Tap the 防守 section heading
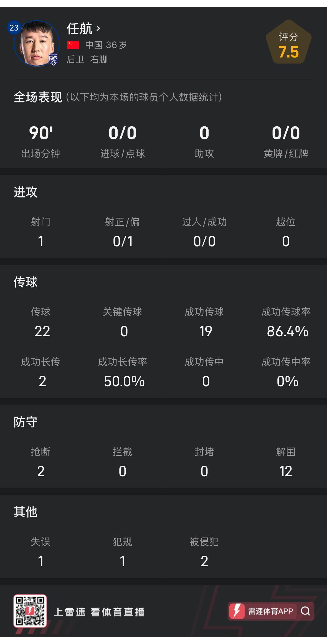Screen dimensions: 327x644 coord(26,422)
